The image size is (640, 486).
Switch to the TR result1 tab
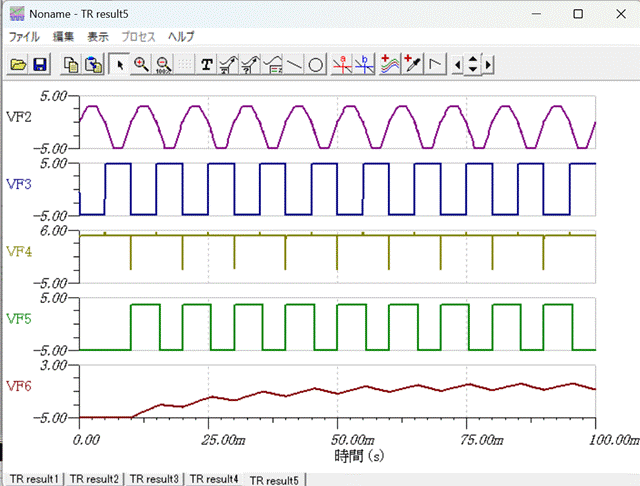[x=34, y=478]
